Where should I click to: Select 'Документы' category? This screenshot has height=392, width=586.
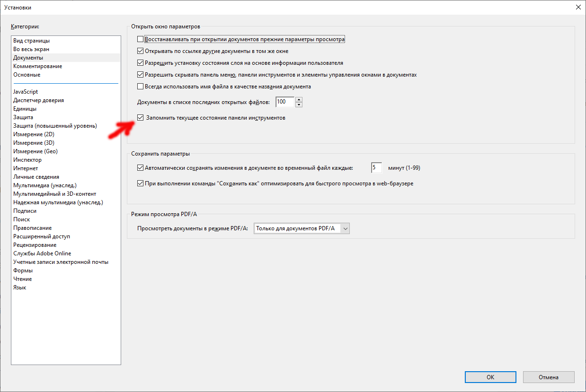pyautogui.click(x=66, y=58)
